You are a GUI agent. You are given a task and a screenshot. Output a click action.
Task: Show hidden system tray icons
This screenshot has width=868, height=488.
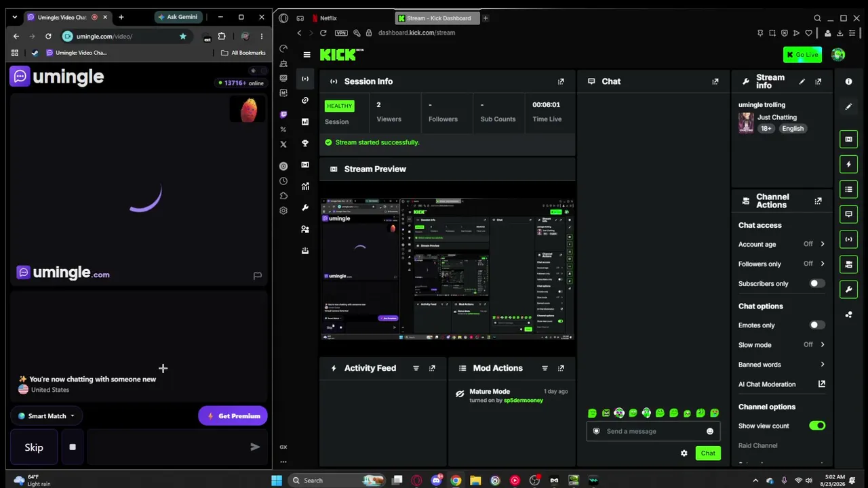pos(755,481)
